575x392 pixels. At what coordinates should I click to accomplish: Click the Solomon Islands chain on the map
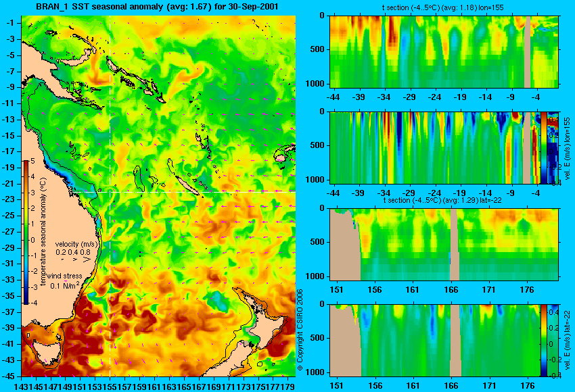point(137,80)
